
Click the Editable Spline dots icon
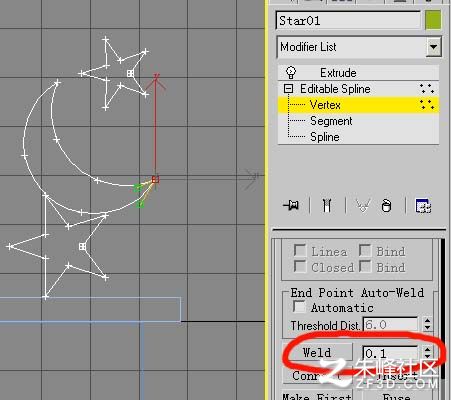(427, 89)
